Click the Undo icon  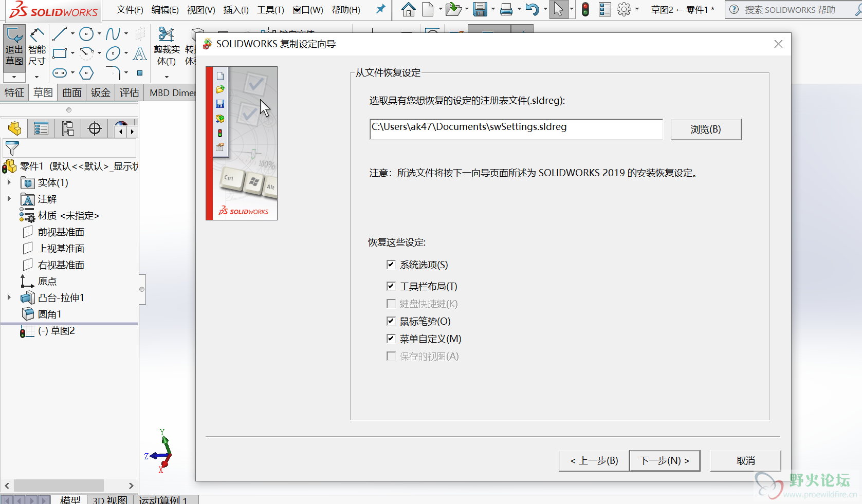point(533,9)
